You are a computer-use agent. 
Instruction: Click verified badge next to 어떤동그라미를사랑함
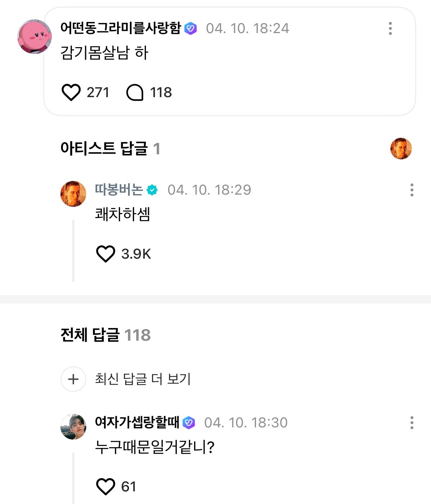(191, 28)
